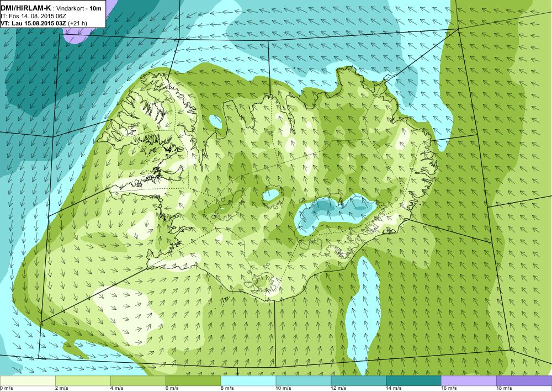The image size is (552, 392).
Task: Click the '12 m/s' legend label
Action: pyautogui.click(x=339, y=389)
